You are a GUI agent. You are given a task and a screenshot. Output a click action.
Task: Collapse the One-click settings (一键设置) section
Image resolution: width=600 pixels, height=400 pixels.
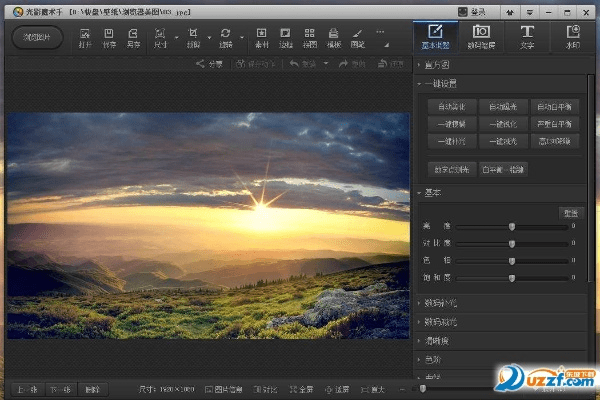[x=440, y=84]
